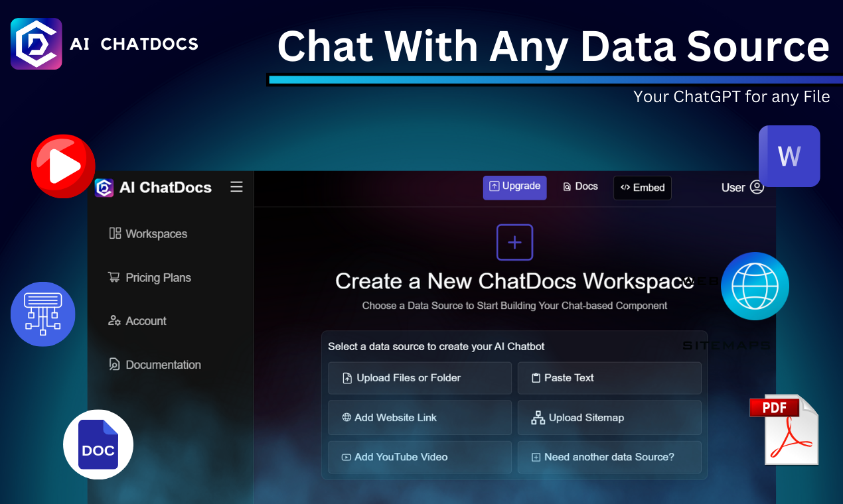Select Paste Text data source
The height and width of the screenshot is (504, 843).
coord(609,378)
